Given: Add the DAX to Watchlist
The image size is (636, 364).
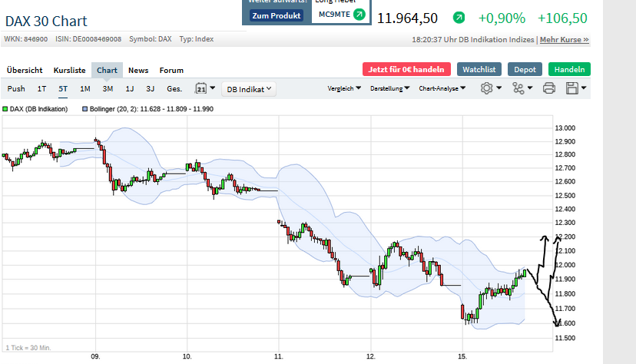Looking at the screenshot, I should (480, 69).
